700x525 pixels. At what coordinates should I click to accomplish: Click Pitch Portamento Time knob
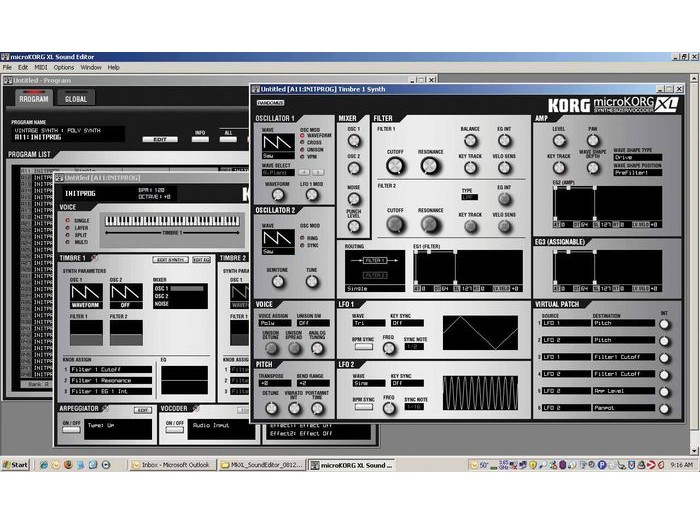317,408
